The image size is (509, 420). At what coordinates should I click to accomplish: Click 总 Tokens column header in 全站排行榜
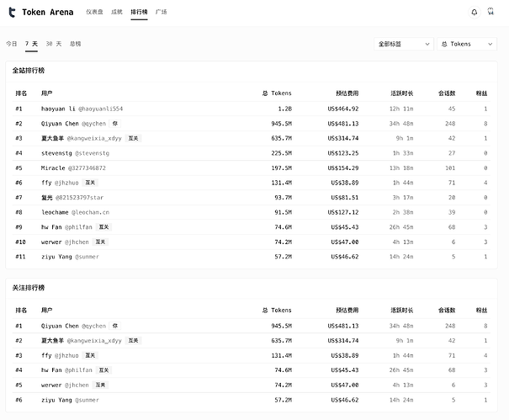coord(277,93)
